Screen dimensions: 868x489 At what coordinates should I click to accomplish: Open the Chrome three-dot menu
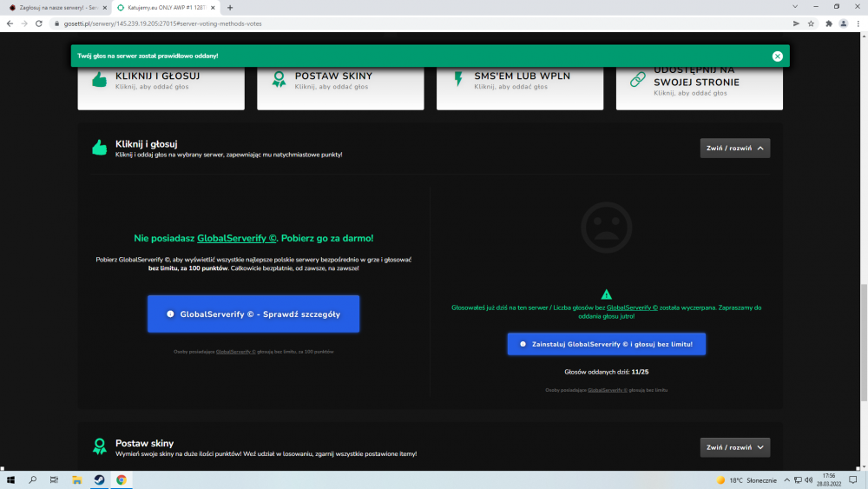pos(858,23)
